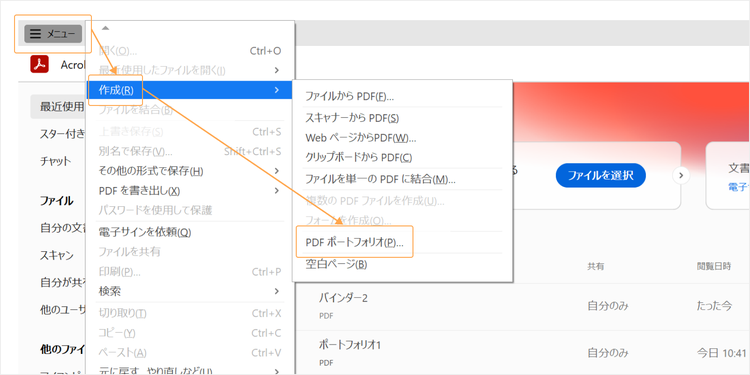Choose 電子サインを依頼(Q) menu entry
The width and height of the screenshot is (750, 375).
tap(189, 232)
